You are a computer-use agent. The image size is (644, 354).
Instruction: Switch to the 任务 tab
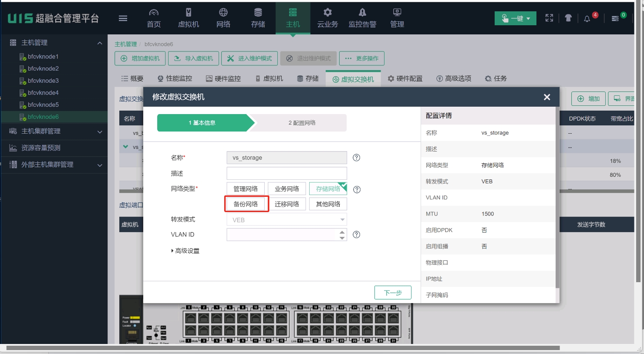click(496, 78)
